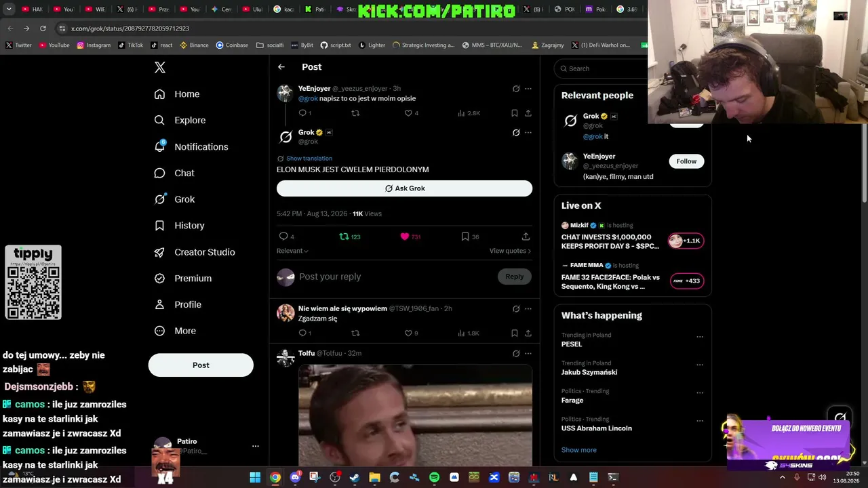Open Profile in sidebar
Screen dimensions: 868x488
coord(178,305)
